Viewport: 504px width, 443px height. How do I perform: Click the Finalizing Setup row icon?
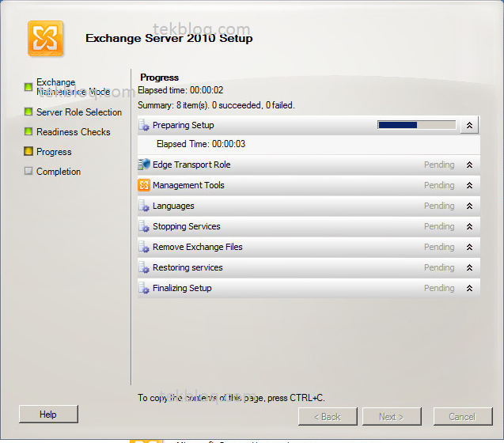coord(144,288)
